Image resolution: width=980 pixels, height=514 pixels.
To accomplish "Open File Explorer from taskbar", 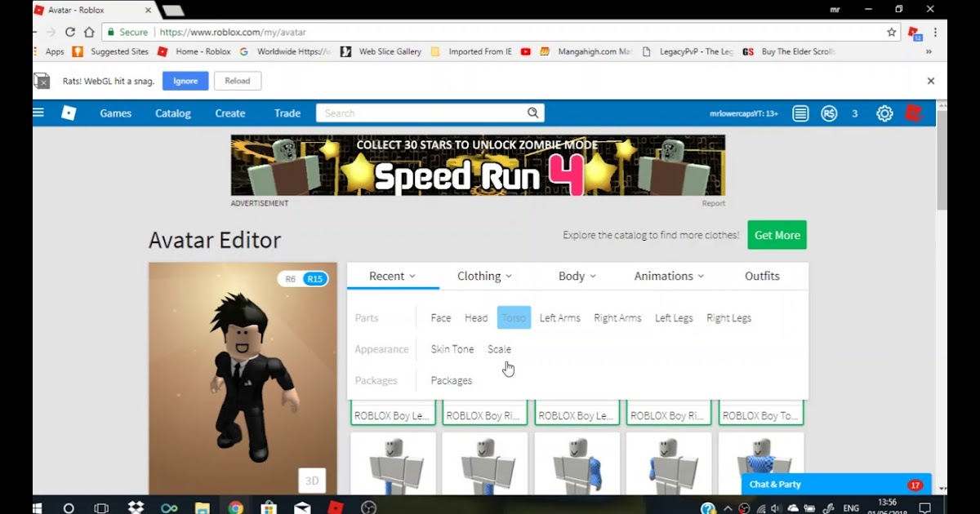I will pos(203,507).
